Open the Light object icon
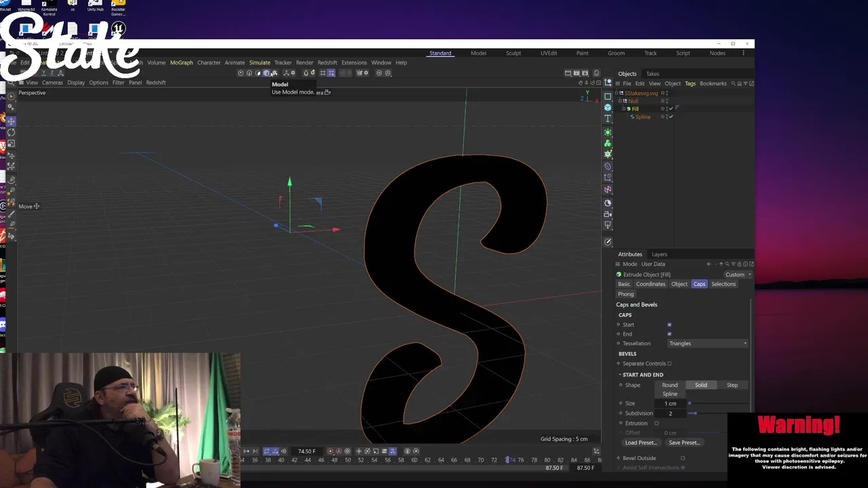The width and height of the screenshot is (868, 488). 608,225
